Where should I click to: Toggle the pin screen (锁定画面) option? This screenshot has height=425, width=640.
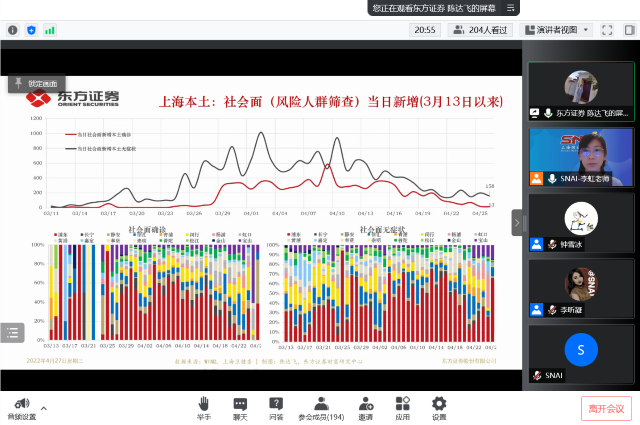36,83
